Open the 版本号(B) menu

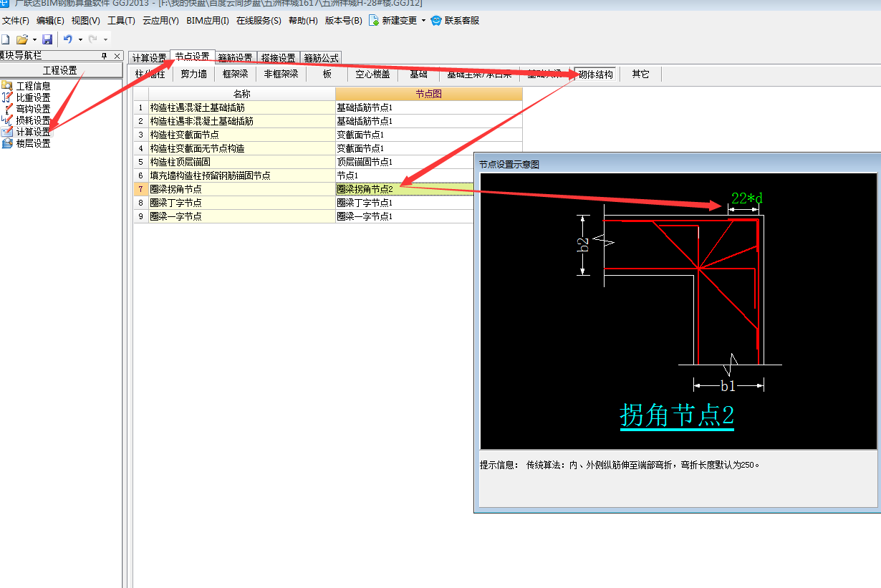343,21
